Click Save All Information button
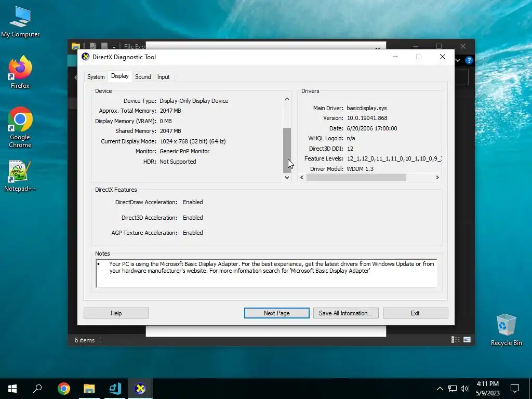532x399 pixels. pyautogui.click(x=345, y=313)
